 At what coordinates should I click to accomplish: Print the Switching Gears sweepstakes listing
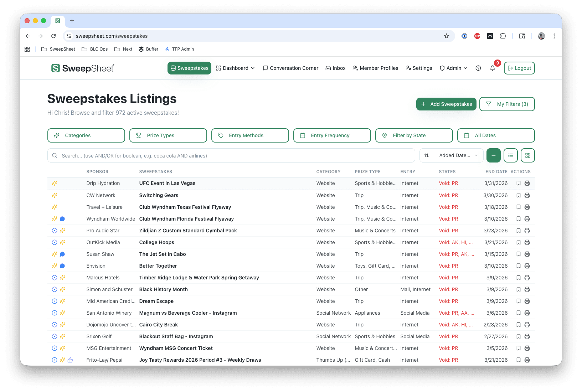[527, 195]
